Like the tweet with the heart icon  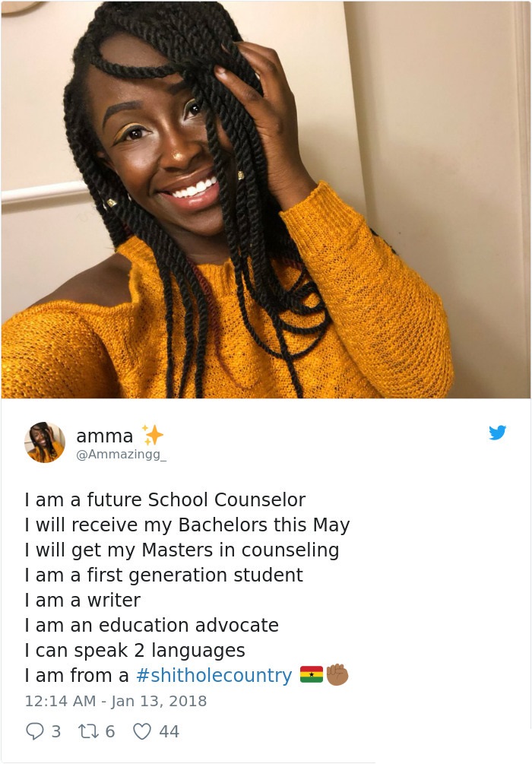point(142,731)
